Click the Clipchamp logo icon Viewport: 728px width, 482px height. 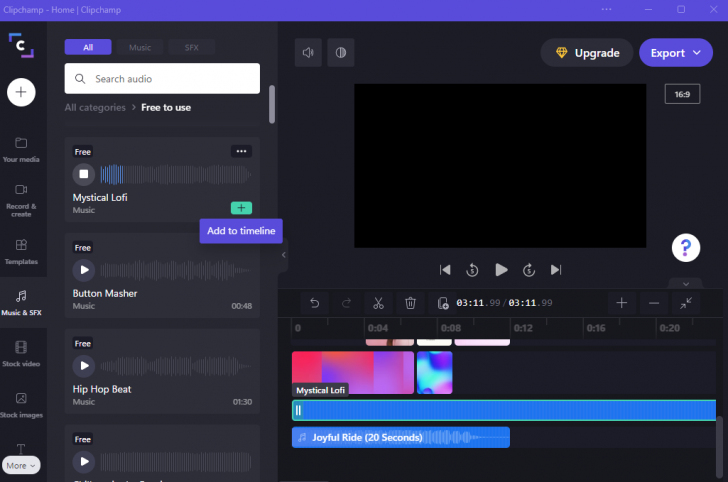[21, 46]
